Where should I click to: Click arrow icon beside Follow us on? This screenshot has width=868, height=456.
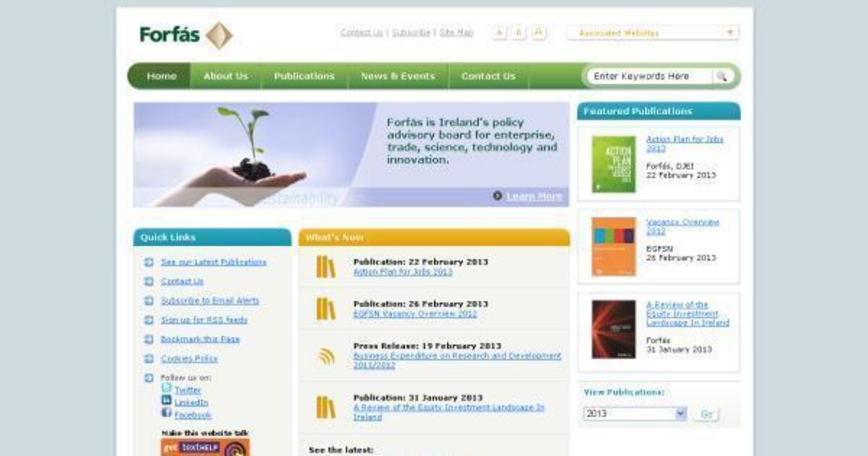click(148, 378)
